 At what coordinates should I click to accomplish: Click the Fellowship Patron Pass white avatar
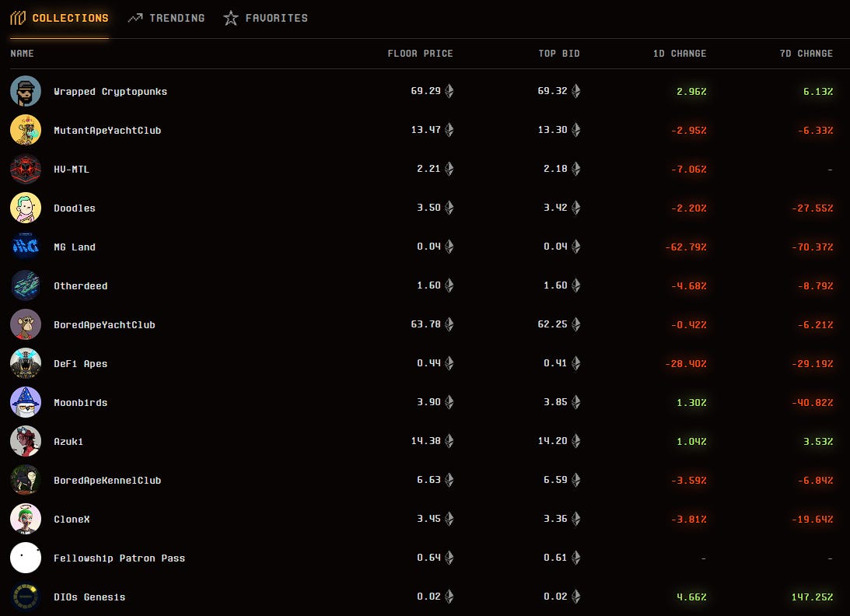26,558
